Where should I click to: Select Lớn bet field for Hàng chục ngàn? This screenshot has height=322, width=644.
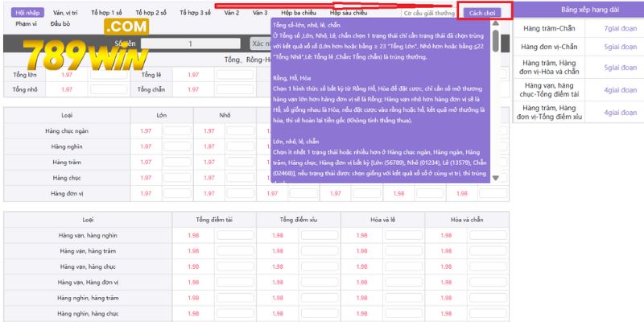pos(176,130)
